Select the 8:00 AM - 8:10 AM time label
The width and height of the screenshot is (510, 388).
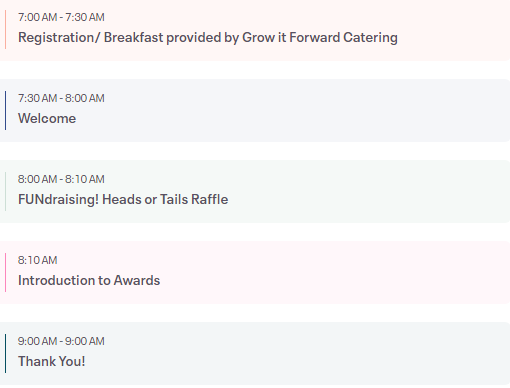click(x=61, y=179)
